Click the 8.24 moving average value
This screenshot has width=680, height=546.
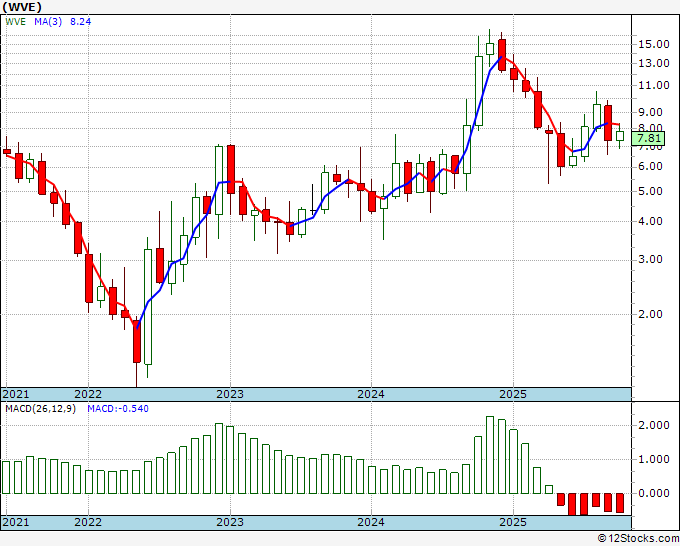(80, 22)
